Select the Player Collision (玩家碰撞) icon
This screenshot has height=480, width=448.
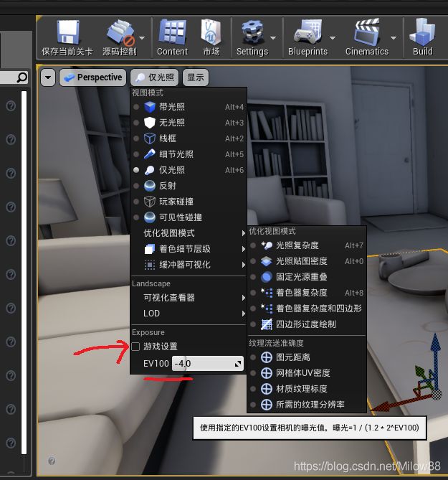click(x=150, y=202)
